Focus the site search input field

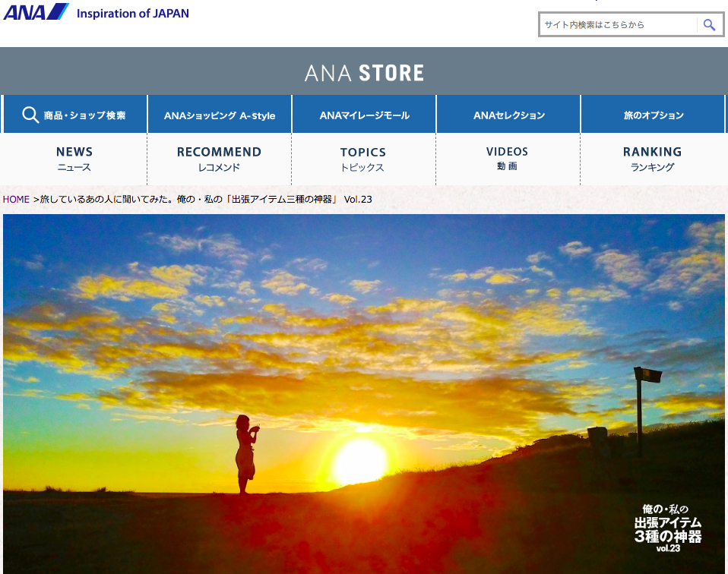619,24
